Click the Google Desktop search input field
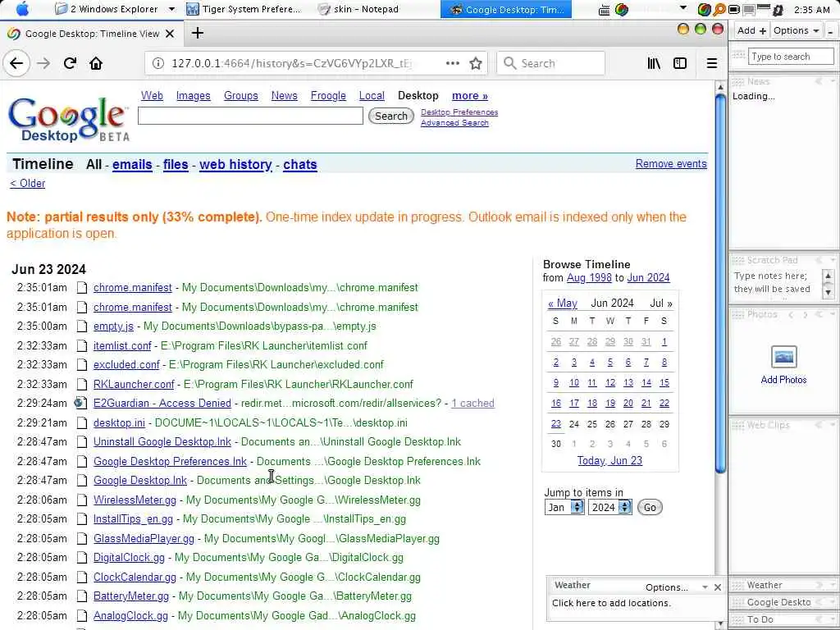This screenshot has width=840, height=630. (250, 115)
